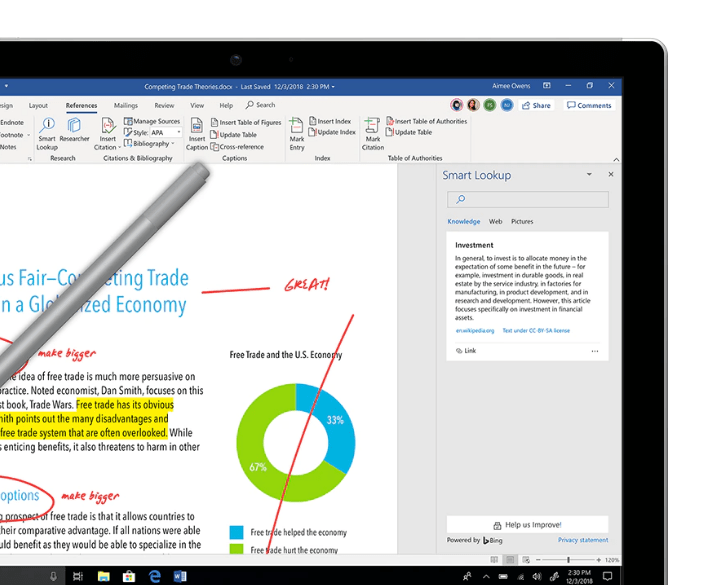This screenshot has height=585, width=701.
Task: Click Link under the Investment card
Action: tap(466, 351)
